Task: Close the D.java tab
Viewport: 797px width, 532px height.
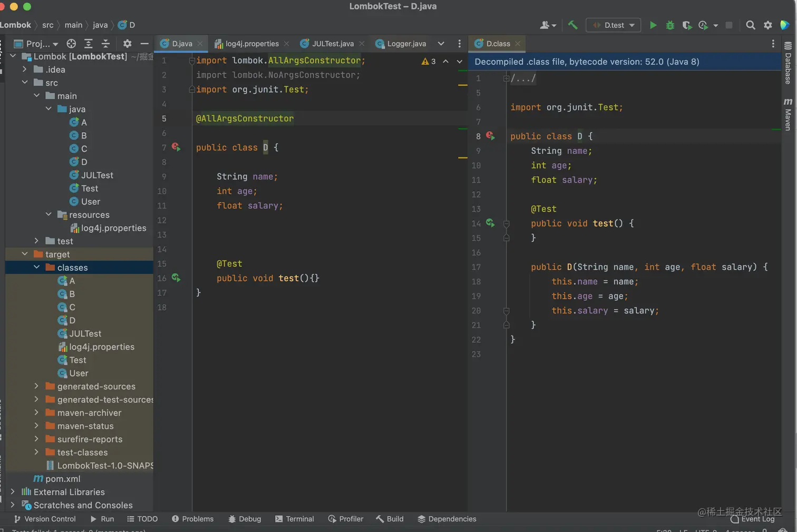Action: tap(200, 44)
